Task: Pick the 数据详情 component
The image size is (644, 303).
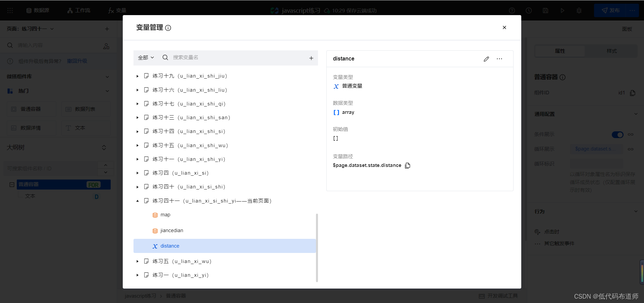Action: pos(32,128)
